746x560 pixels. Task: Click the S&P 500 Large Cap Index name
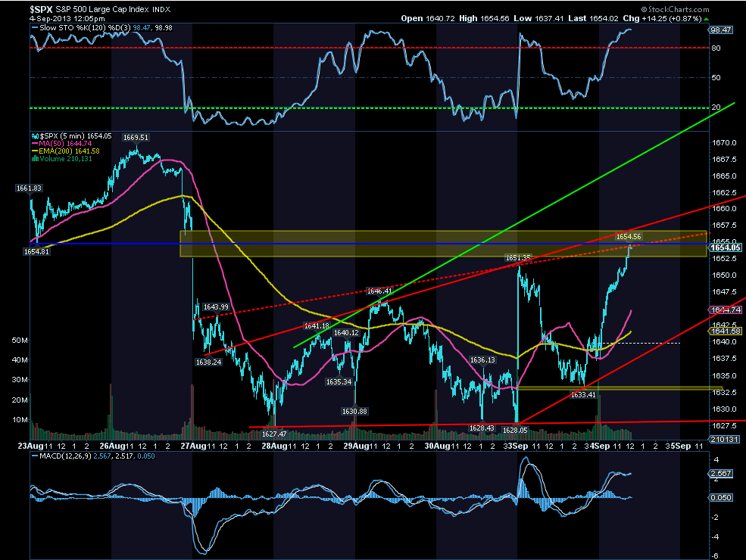pos(102,10)
